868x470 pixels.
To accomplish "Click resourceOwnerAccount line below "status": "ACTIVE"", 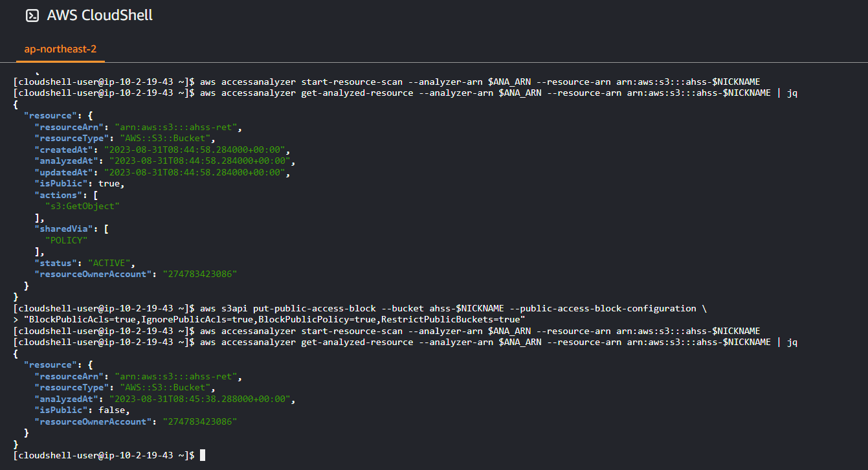I will point(136,274).
